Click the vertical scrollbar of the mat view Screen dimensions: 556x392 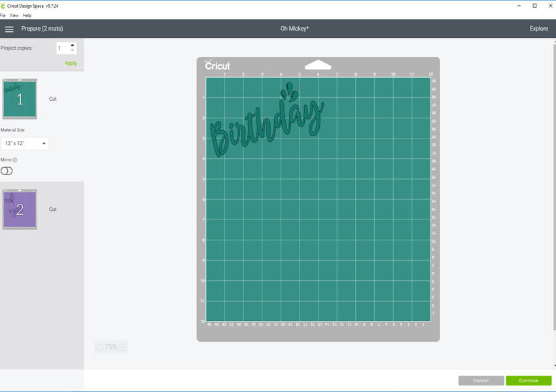coord(555,186)
